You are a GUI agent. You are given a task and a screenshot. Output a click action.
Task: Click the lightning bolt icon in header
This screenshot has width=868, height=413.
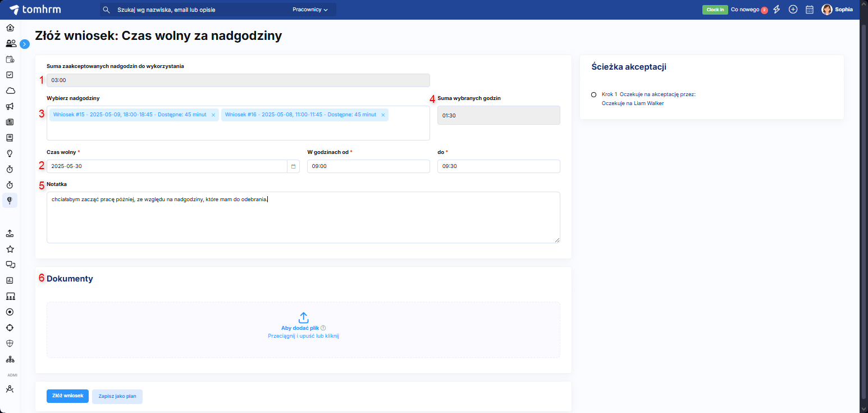[x=777, y=10]
